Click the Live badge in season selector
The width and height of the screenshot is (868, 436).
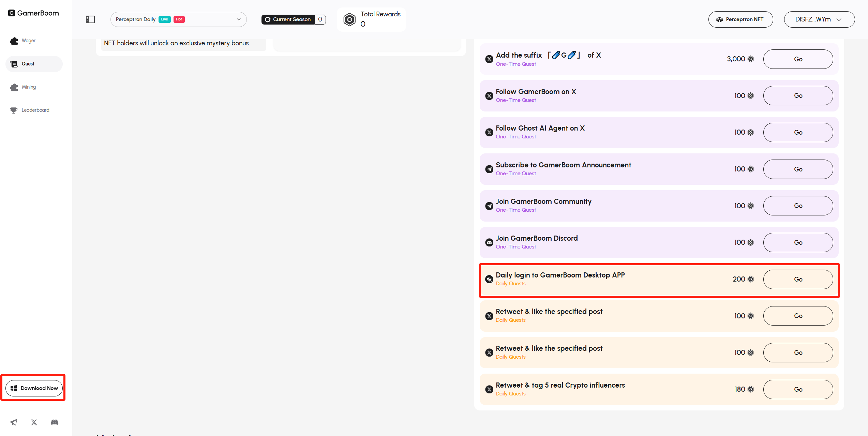tap(165, 19)
